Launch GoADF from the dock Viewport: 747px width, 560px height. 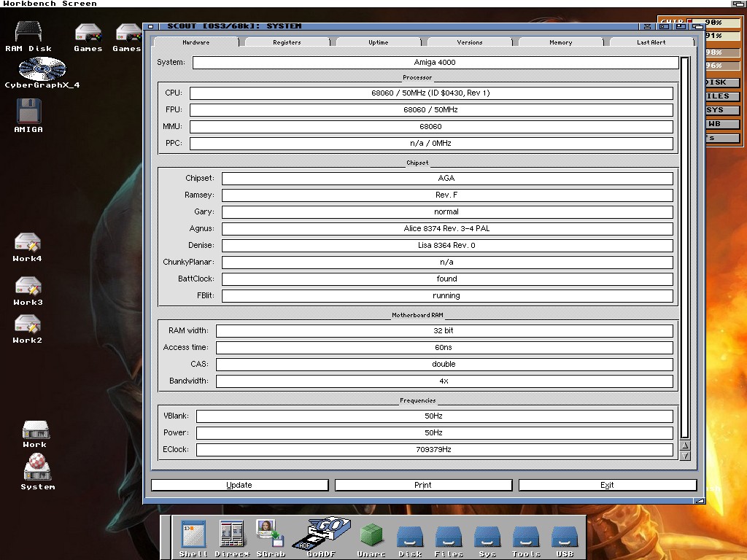pyautogui.click(x=321, y=537)
